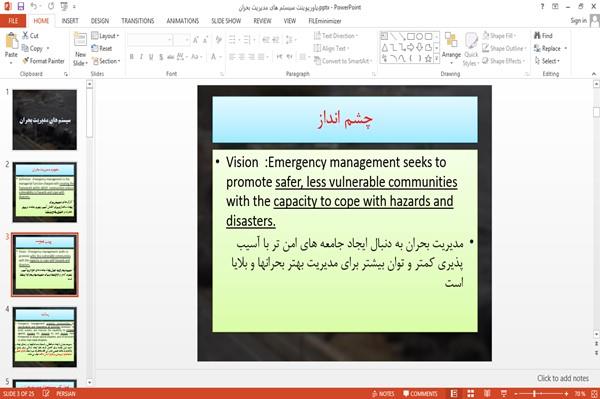Toggle right text alignment
The width and height of the screenshot is (600, 399).
pyautogui.click(x=251, y=57)
